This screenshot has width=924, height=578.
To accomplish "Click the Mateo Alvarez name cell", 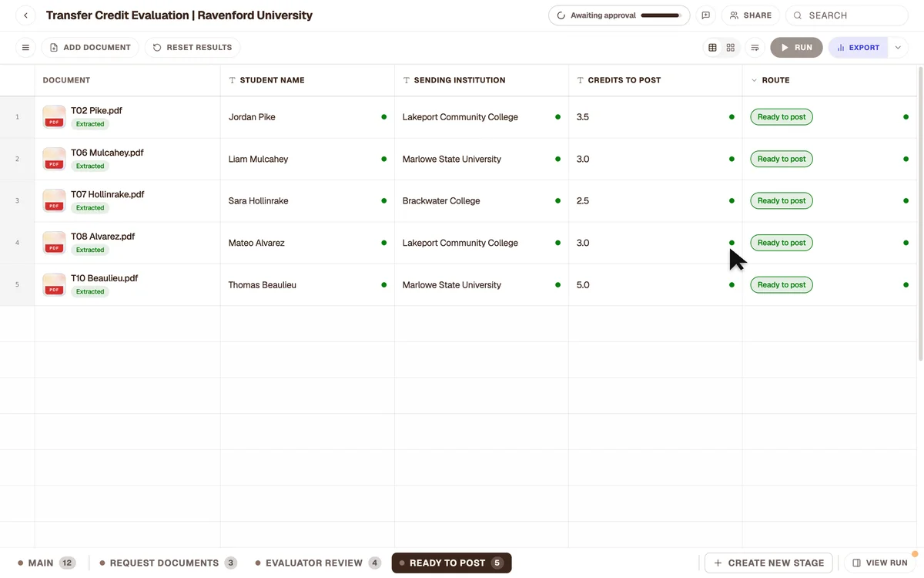I will pos(307,243).
